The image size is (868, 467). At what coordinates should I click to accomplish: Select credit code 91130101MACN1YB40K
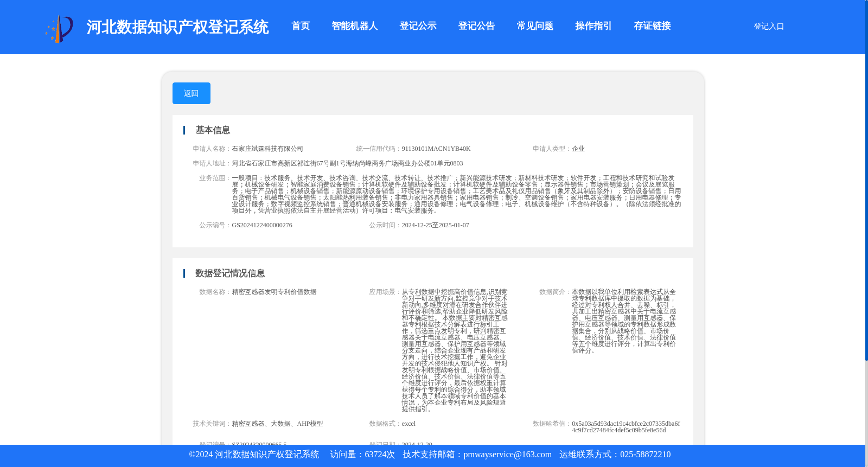436,149
